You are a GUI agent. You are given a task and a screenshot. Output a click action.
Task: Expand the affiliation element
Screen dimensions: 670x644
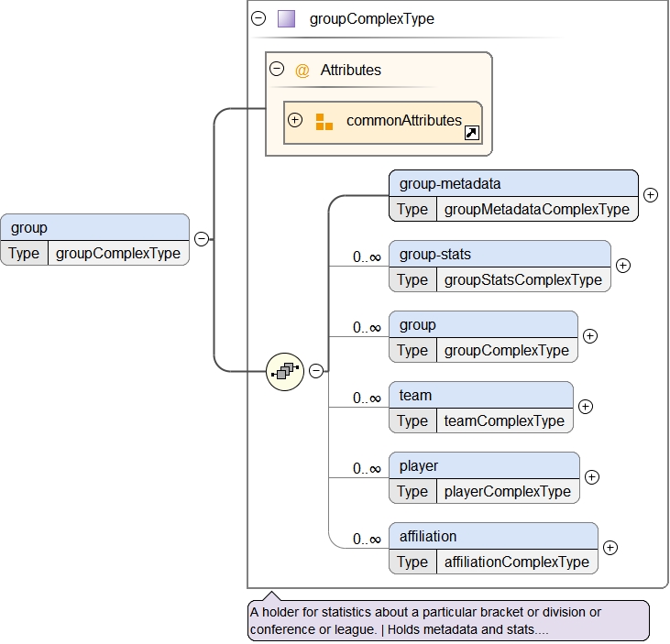[610, 548]
